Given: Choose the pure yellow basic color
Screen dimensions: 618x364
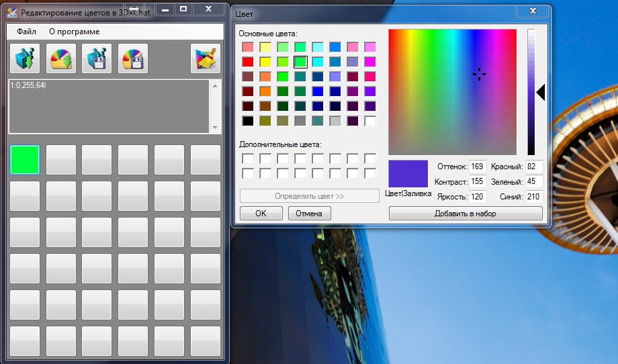Looking at the screenshot, I should tap(265, 62).
